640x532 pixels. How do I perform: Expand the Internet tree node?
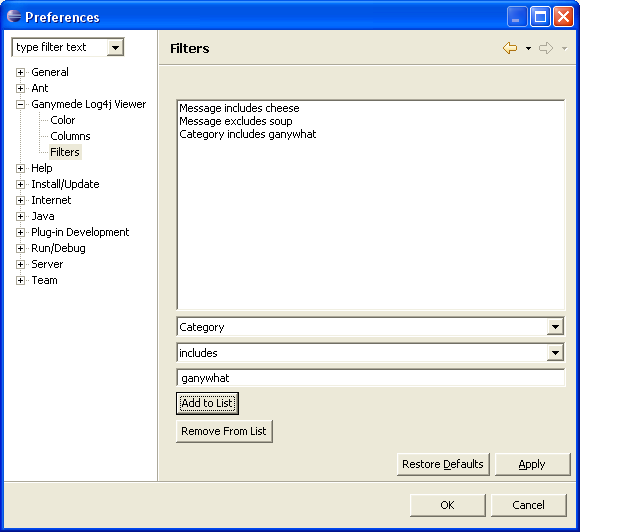[20, 200]
